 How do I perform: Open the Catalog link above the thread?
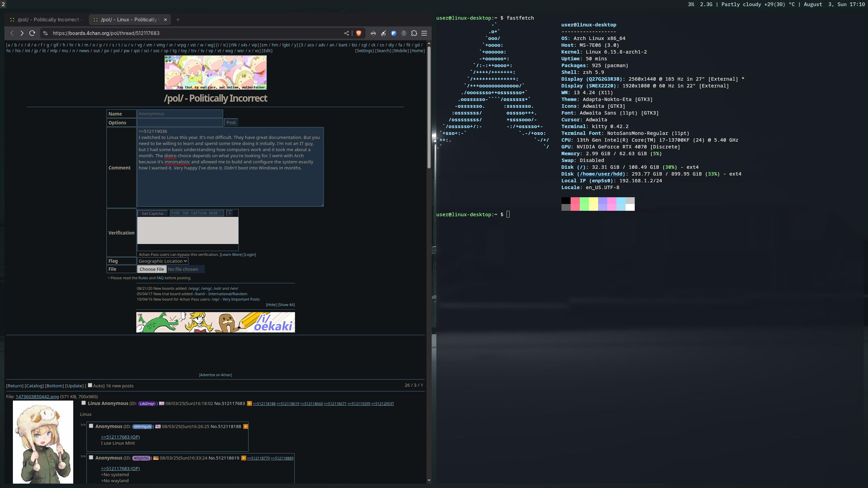pos(34,386)
